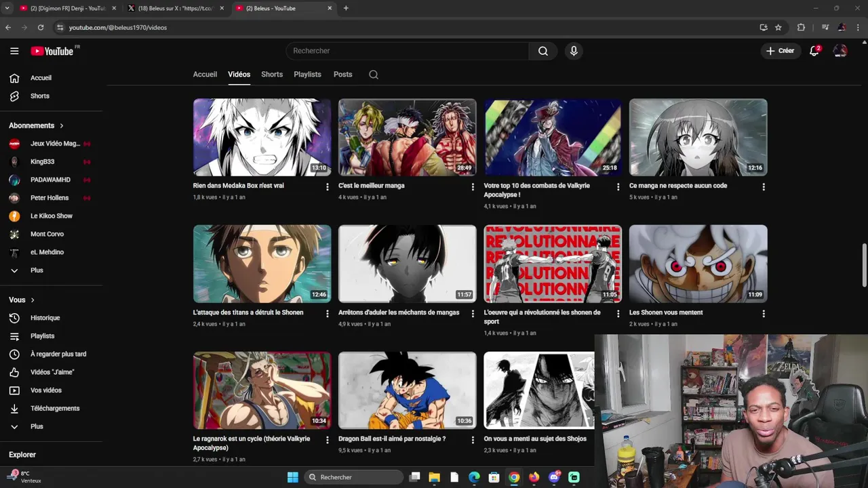Open the notifications bell
868x488 pixels.
click(814, 51)
